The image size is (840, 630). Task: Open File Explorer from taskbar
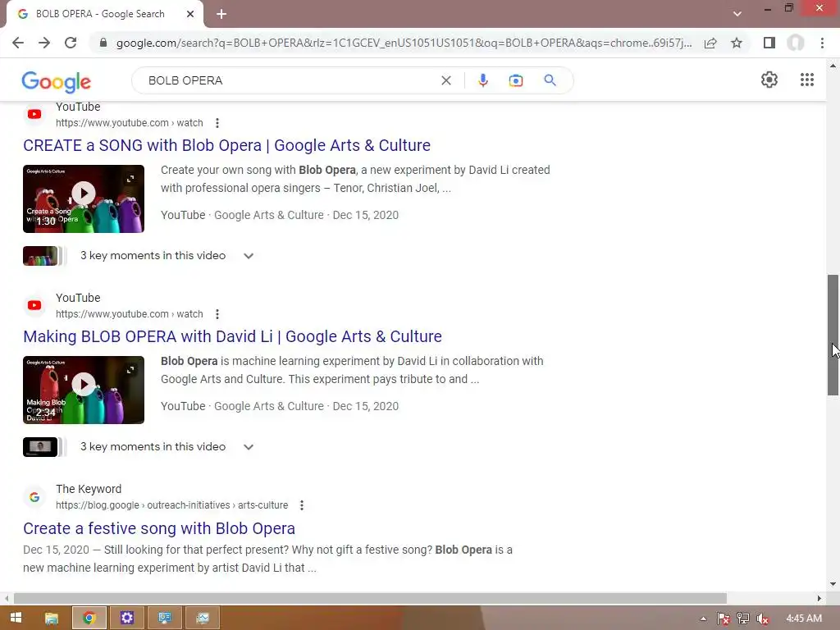(52, 619)
